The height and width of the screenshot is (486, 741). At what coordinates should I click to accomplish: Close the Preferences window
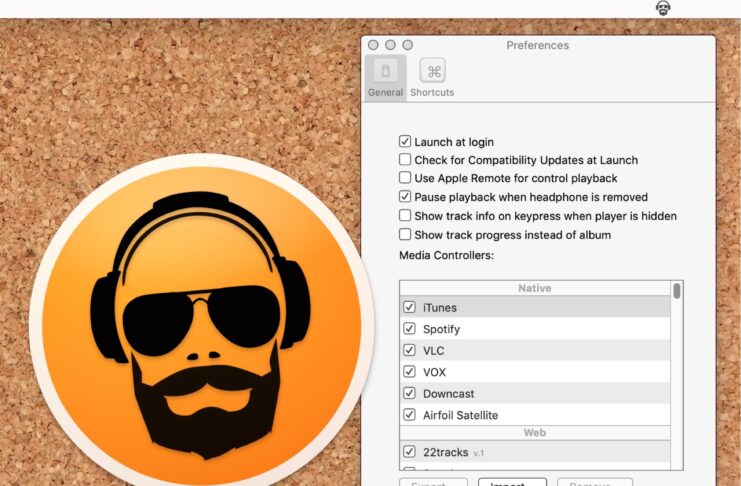pyautogui.click(x=373, y=45)
